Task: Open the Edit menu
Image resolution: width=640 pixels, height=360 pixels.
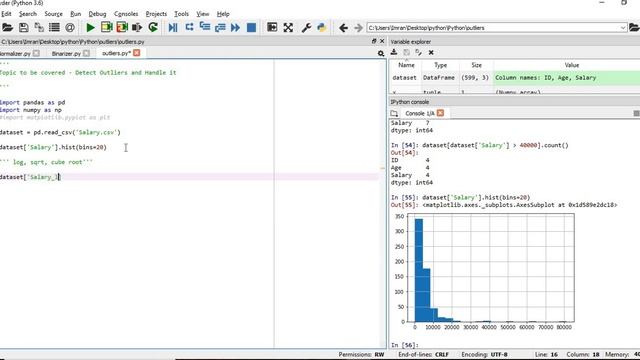Action: click(x=6, y=14)
